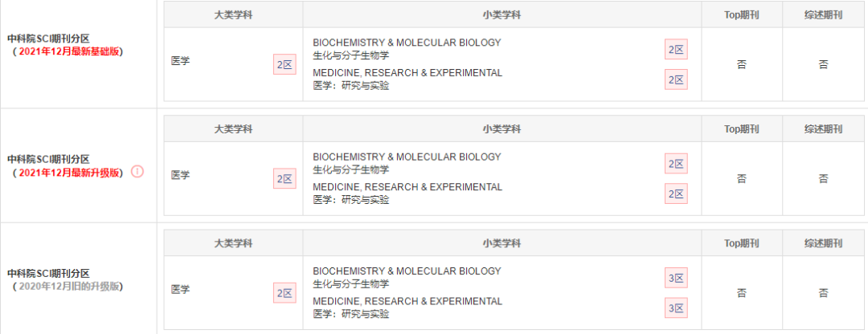This screenshot has height=334, width=868.
Task: Click the info icon beside 2021年12月最新升级版
Action: [137, 172]
